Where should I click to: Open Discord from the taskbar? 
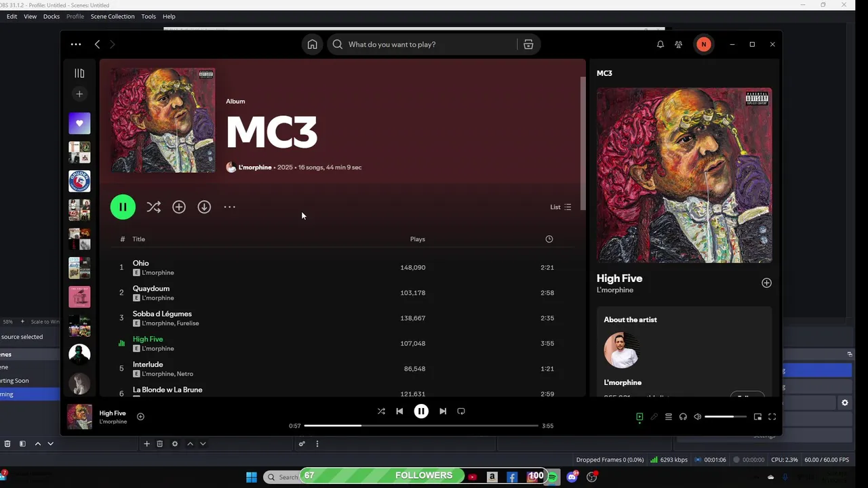coord(572,476)
